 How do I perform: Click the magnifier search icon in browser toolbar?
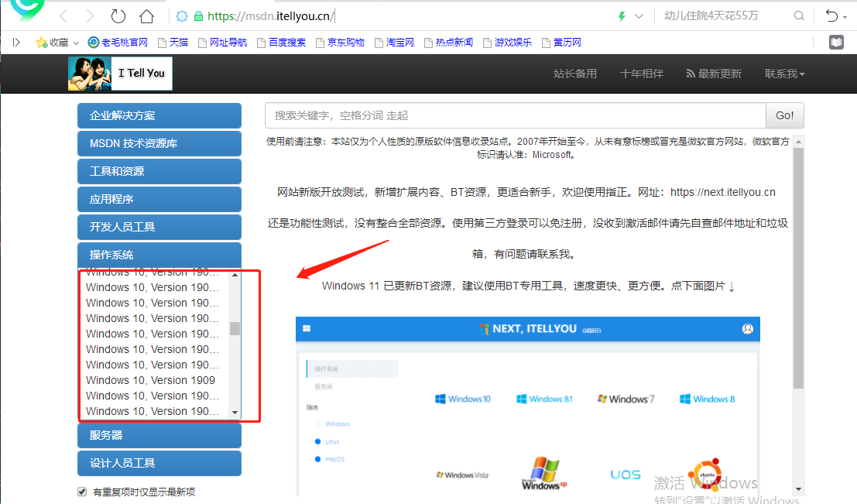[799, 15]
